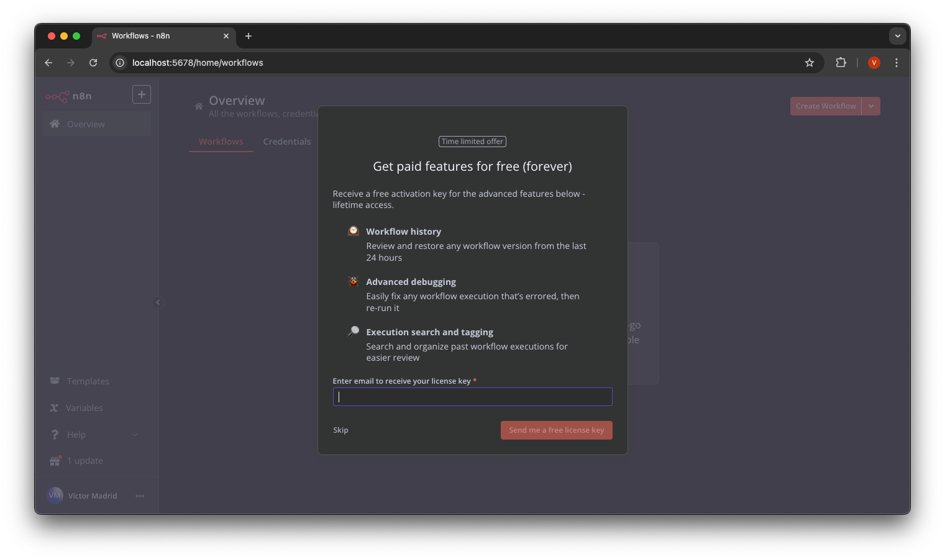The width and height of the screenshot is (945, 560).
Task: Click Send me a free license key
Action: pyautogui.click(x=557, y=430)
